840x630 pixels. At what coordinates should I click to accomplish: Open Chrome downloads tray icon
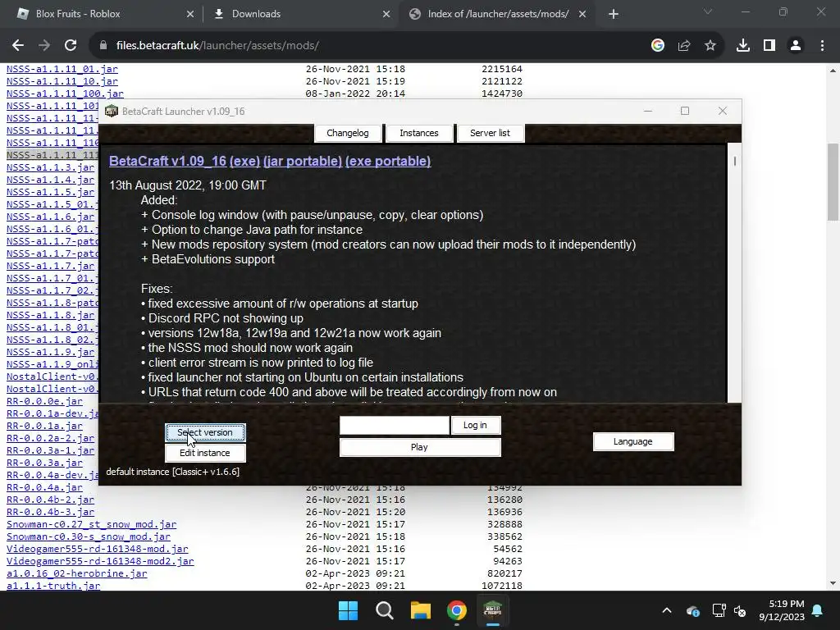tap(743, 46)
